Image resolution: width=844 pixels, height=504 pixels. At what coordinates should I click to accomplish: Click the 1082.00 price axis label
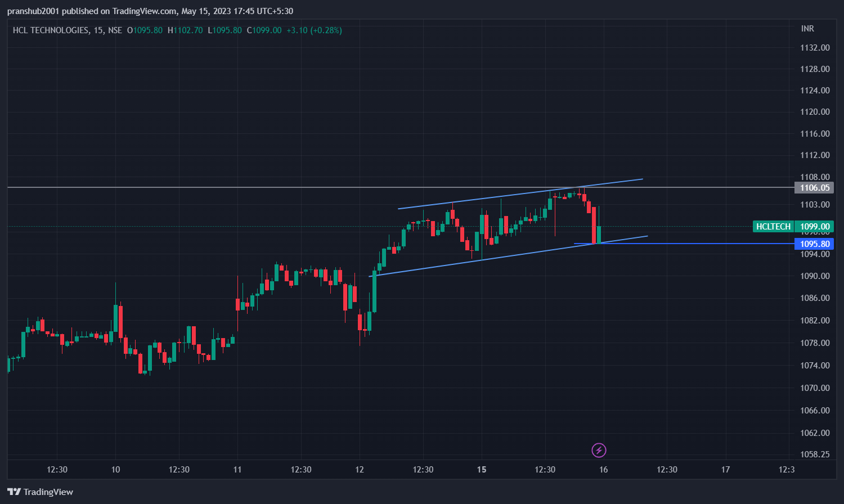815,321
